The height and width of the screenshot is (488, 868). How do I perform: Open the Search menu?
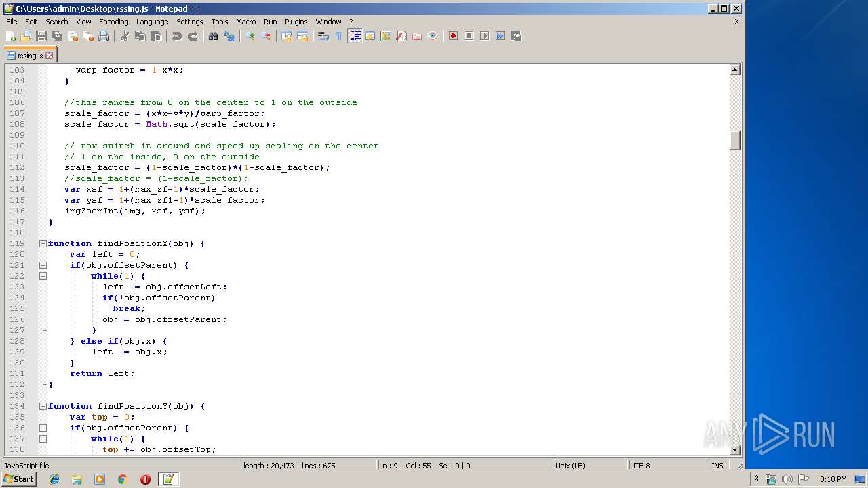point(57,22)
